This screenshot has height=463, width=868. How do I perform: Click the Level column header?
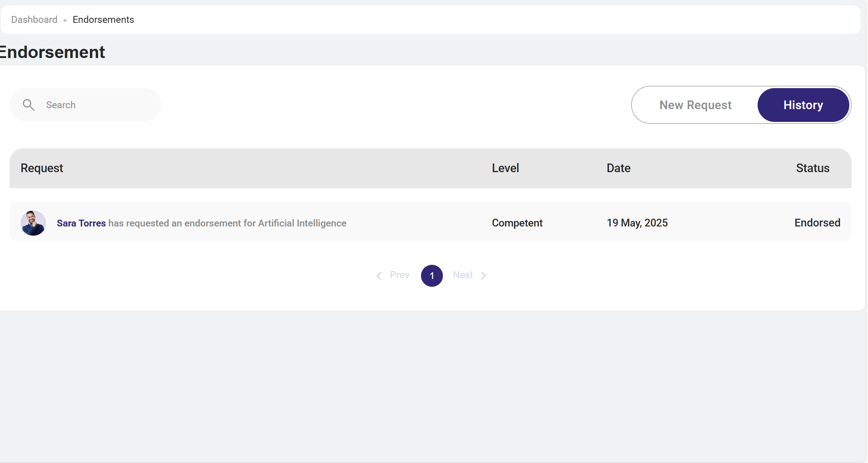[505, 168]
